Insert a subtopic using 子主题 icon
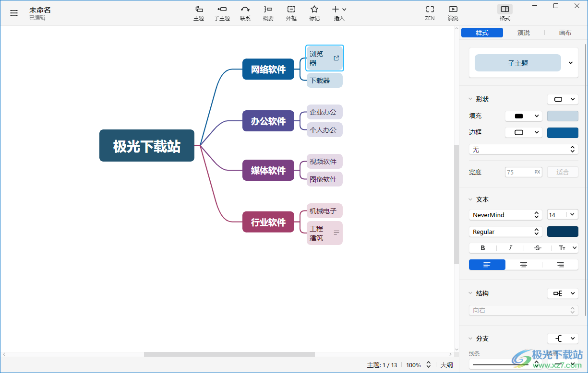 tap(222, 13)
